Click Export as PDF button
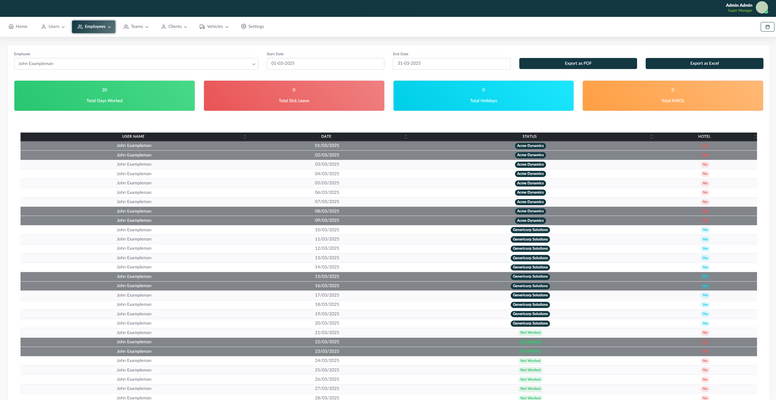The image size is (776, 400). pyautogui.click(x=578, y=63)
